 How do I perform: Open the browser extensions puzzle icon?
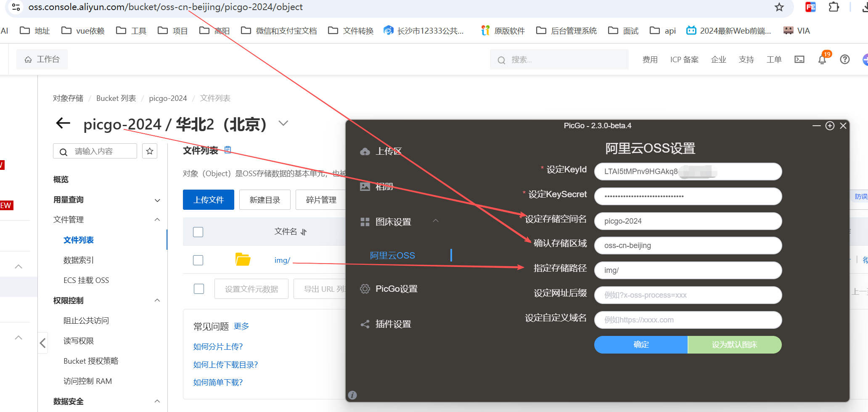coord(834,7)
